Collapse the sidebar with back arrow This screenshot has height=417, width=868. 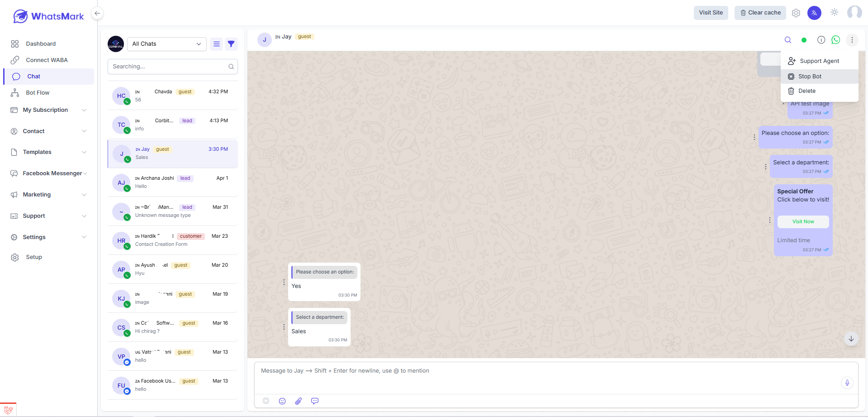click(97, 13)
